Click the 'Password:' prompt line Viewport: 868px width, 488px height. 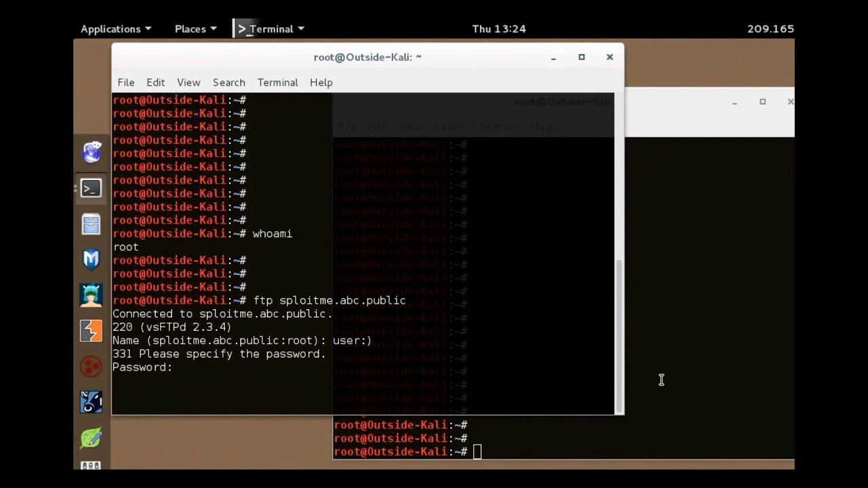pos(142,367)
